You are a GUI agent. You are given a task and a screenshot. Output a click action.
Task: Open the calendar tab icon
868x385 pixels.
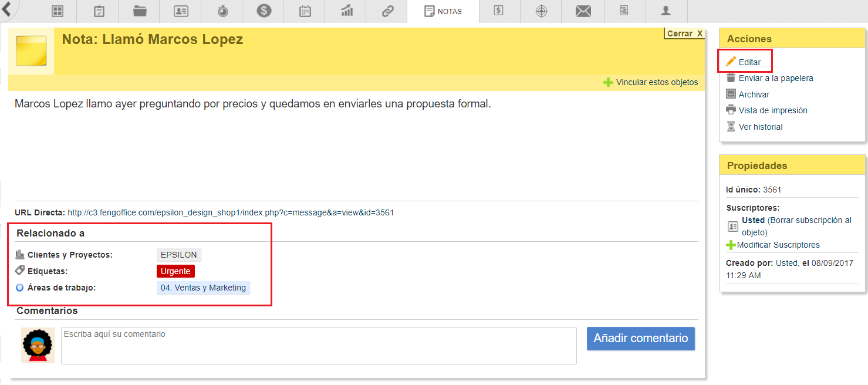pyautogui.click(x=305, y=11)
